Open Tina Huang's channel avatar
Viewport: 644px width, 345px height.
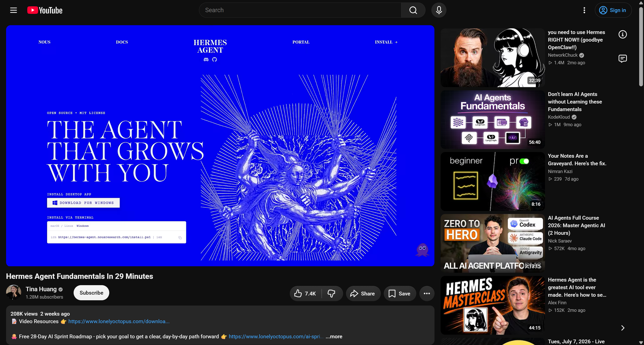coord(13,292)
